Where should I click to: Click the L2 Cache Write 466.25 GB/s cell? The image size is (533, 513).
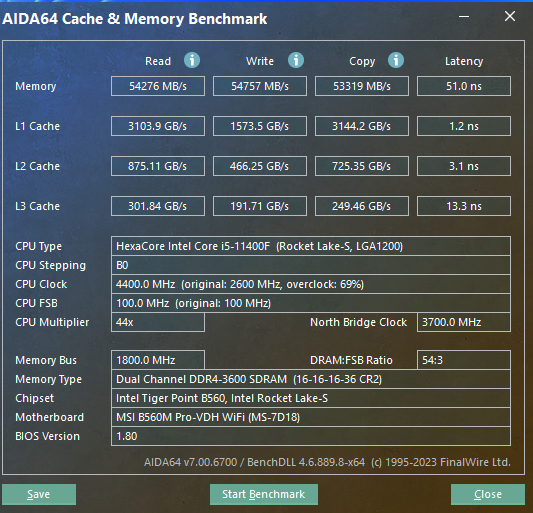coord(260,166)
